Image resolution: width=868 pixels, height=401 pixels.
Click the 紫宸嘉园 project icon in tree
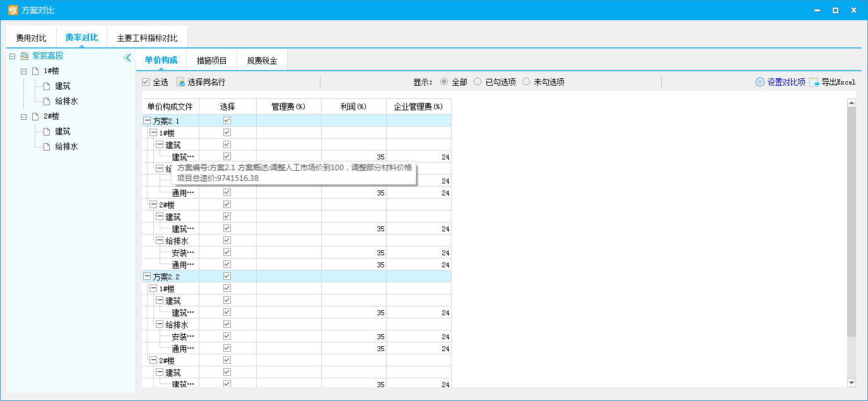point(25,56)
